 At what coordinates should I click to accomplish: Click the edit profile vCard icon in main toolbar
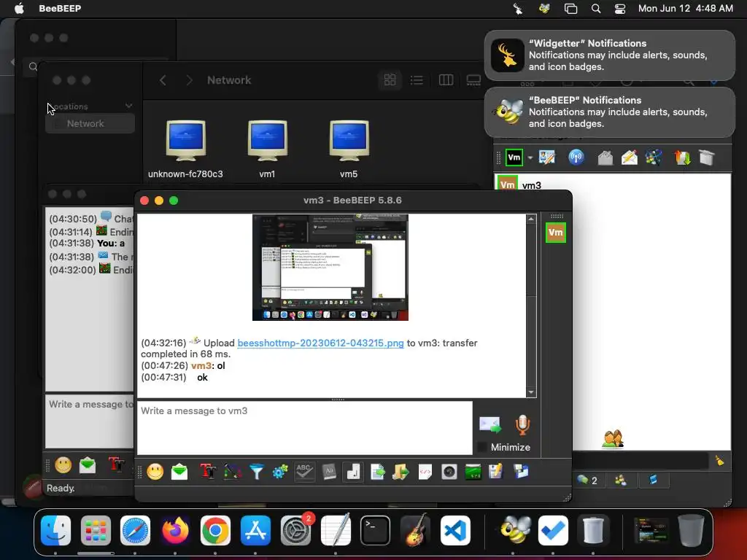point(547,157)
